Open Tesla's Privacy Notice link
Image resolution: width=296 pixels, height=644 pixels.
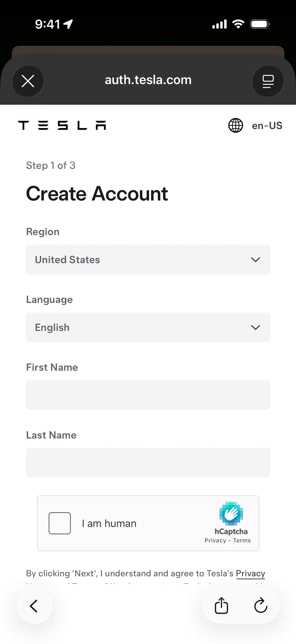point(250,573)
